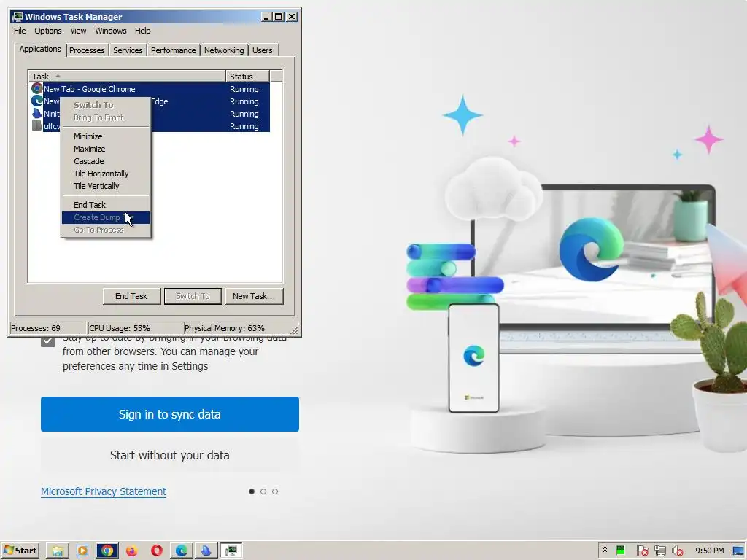Show hidden system tray icons
This screenshot has width=747, height=560.
click(605, 550)
